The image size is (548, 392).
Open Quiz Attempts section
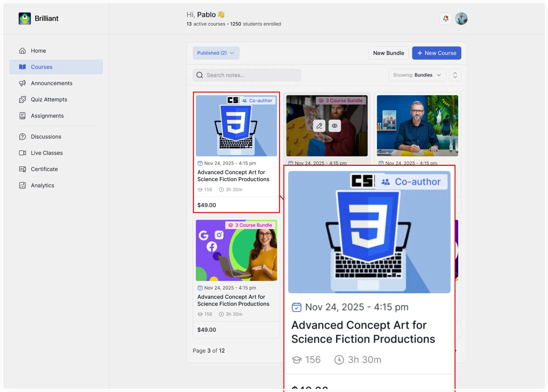pyautogui.click(x=56, y=100)
